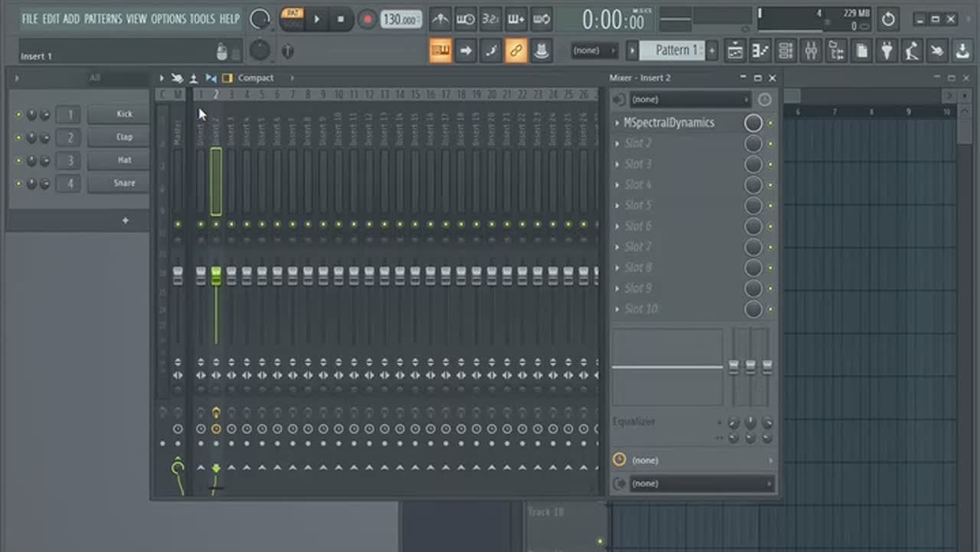Open the Playlist view icon
This screenshot has height=552, width=980.
pos(735,51)
